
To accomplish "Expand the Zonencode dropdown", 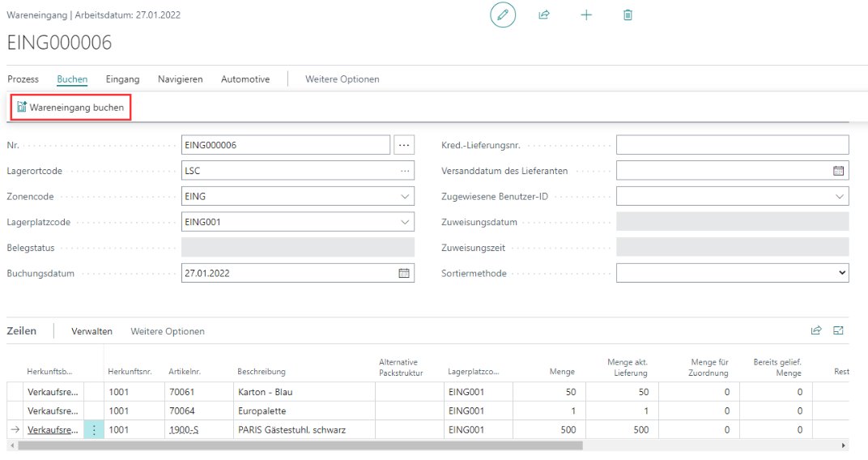I will (x=404, y=197).
